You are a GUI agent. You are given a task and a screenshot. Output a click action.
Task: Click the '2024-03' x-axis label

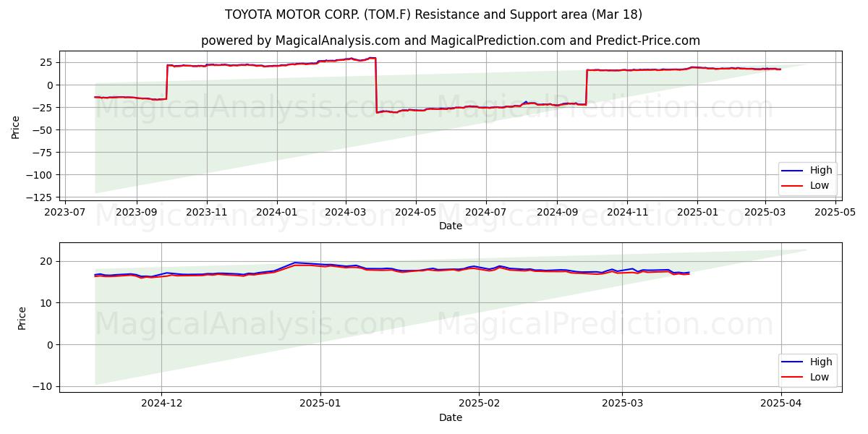[x=345, y=213]
